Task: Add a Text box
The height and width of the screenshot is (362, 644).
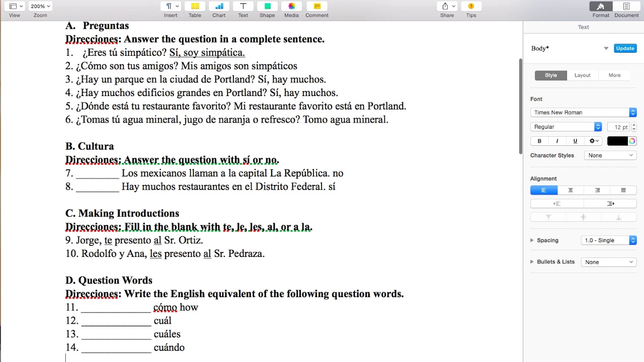Action: pos(243,6)
